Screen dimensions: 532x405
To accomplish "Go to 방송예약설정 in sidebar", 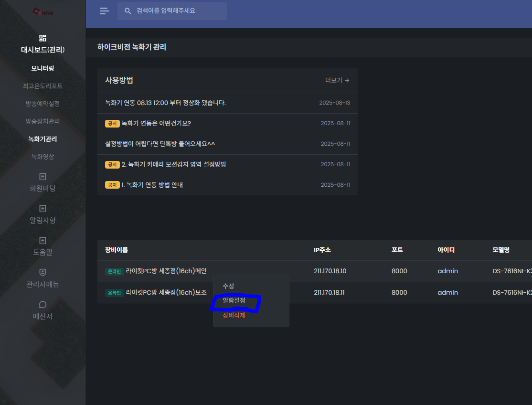I will (43, 104).
